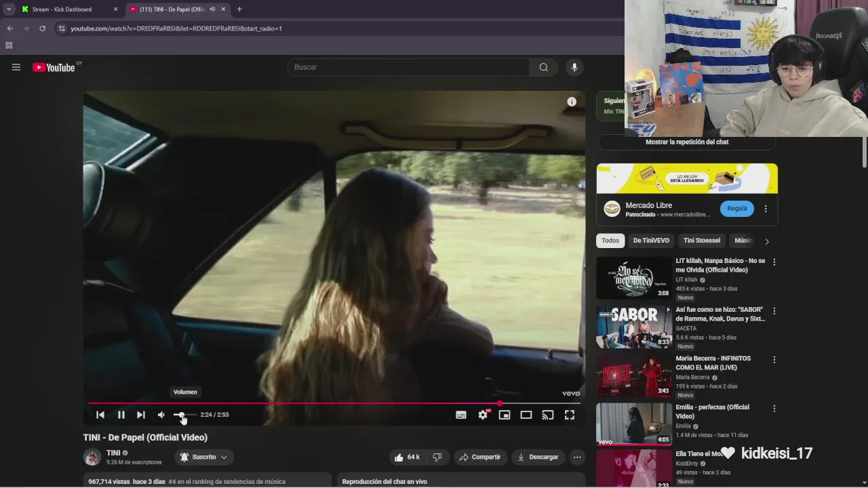View site information icon in address bar
The height and width of the screenshot is (488, 868).
62,28
